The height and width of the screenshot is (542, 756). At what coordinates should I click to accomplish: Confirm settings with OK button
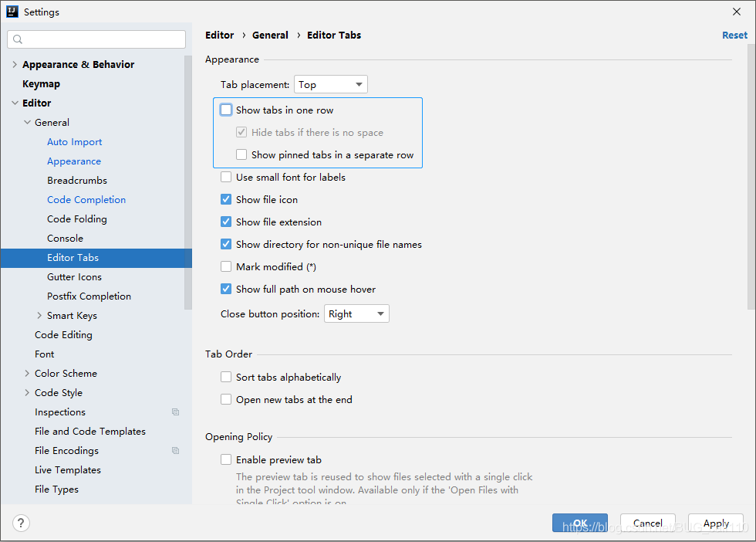579,523
